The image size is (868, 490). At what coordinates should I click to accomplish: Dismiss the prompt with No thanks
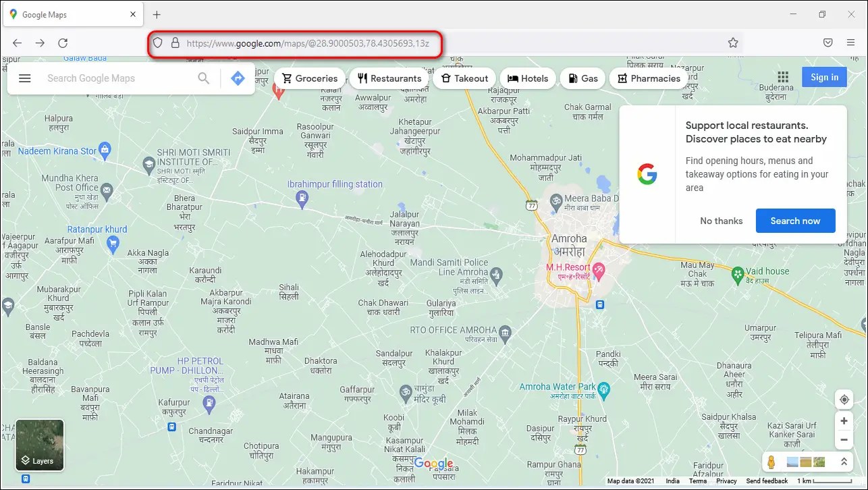[721, 221]
